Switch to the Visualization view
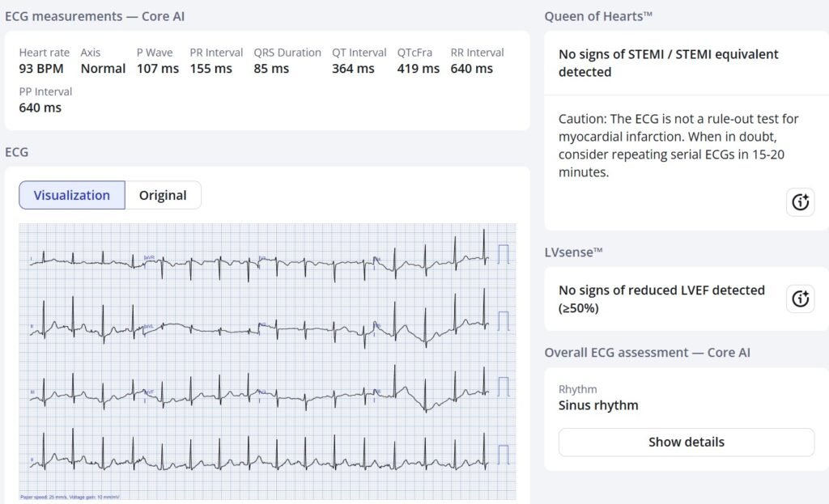The width and height of the screenshot is (829, 504). (x=72, y=195)
